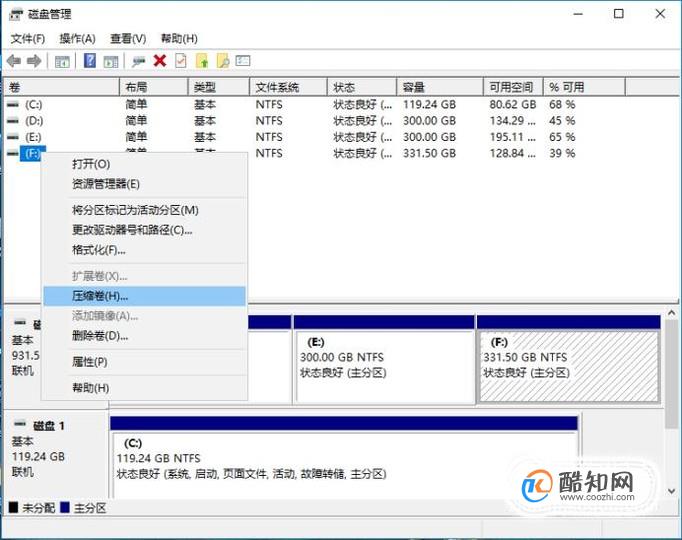Click the red X delete icon

point(160,61)
